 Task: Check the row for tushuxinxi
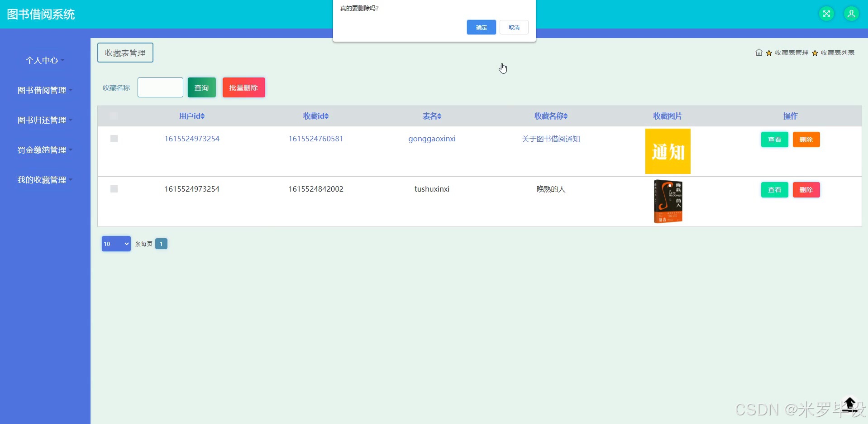(114, 189)
